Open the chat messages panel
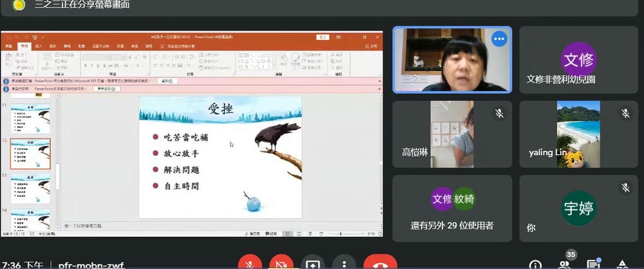This screenshot has width=644, height=269. pyautogui.click(x=592, y=264)
